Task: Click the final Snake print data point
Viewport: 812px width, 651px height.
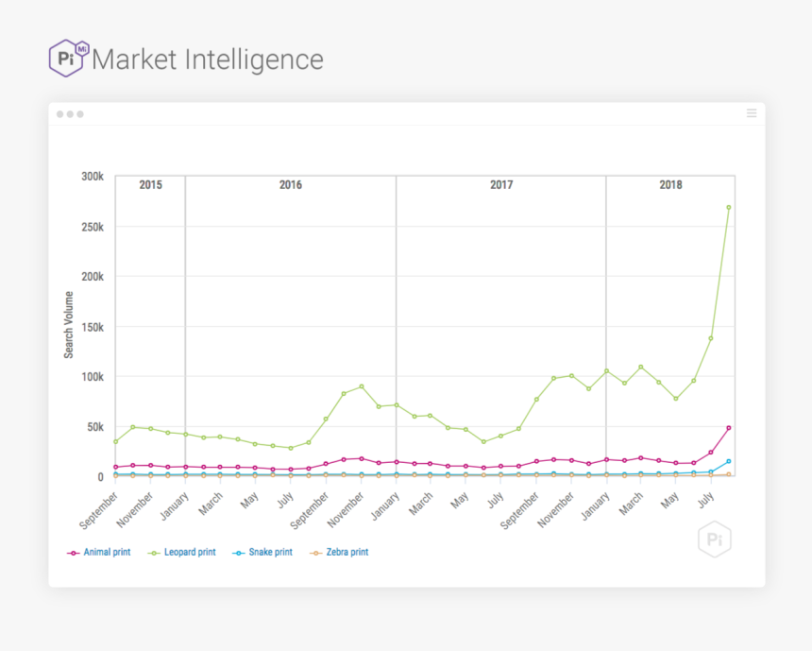Action: pos(728,461)
